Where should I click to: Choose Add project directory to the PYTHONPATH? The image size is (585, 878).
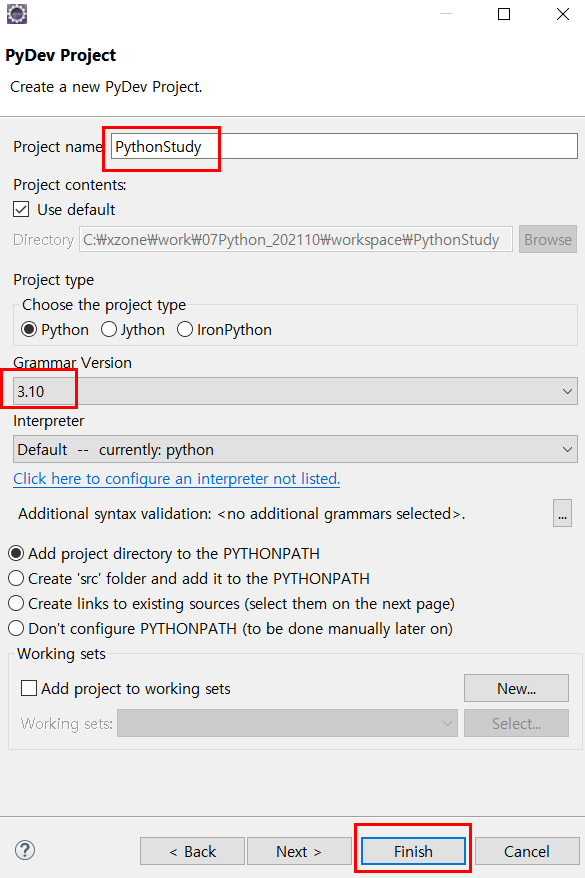(x=164, y=553)
